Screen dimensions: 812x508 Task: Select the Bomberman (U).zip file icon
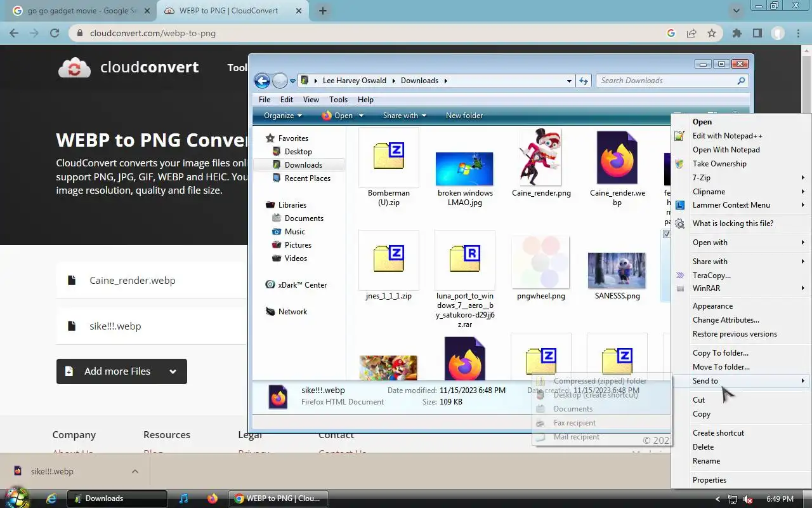click(x=389, y=157)
